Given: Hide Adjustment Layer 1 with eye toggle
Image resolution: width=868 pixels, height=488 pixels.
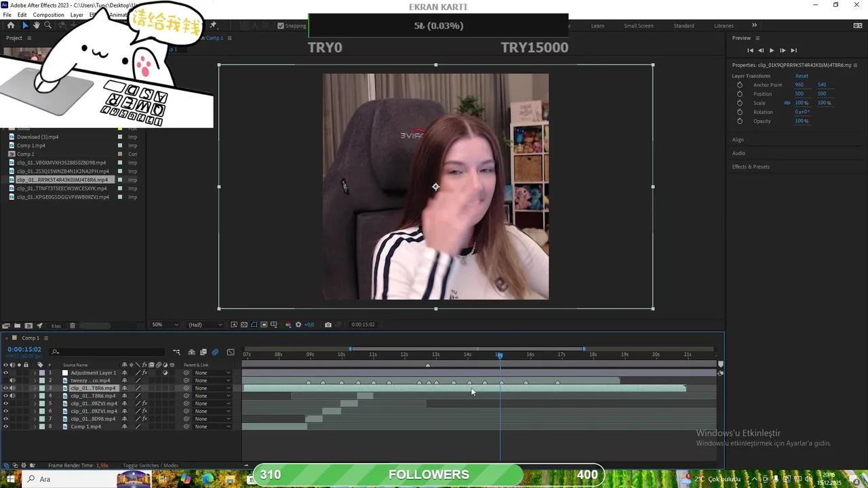Looking at the screenshot, I should [6, 373].
